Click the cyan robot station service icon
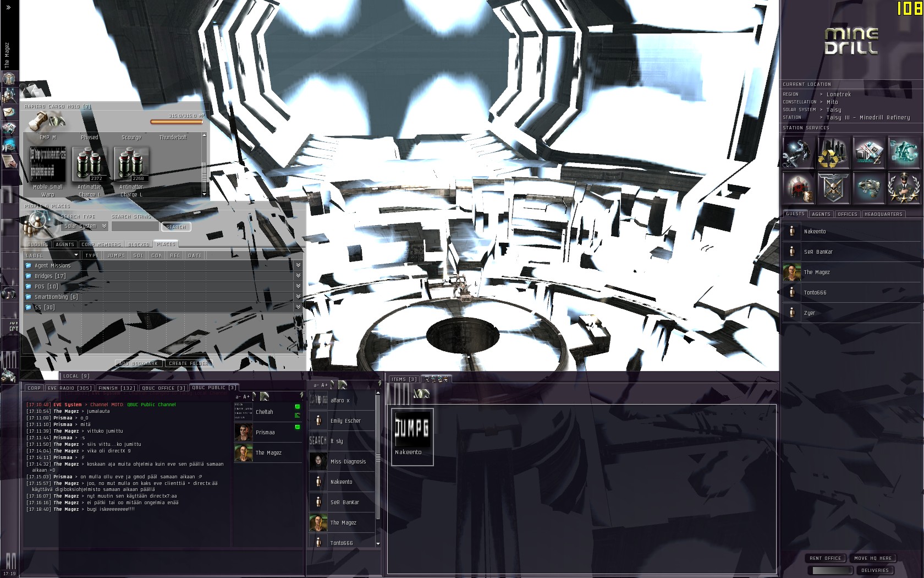The image size is (924, 578). (x=904, y=152)
